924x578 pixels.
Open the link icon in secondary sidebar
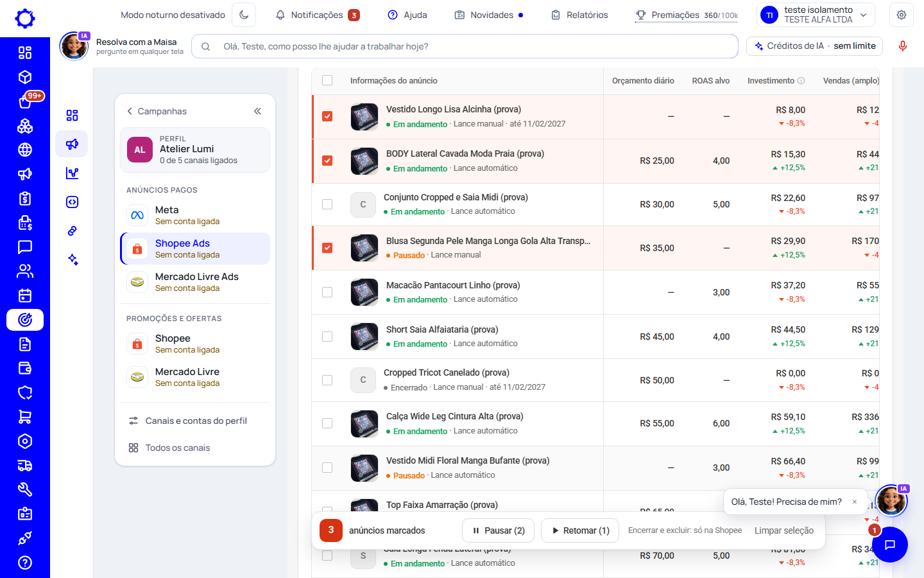tap(72, 231)
